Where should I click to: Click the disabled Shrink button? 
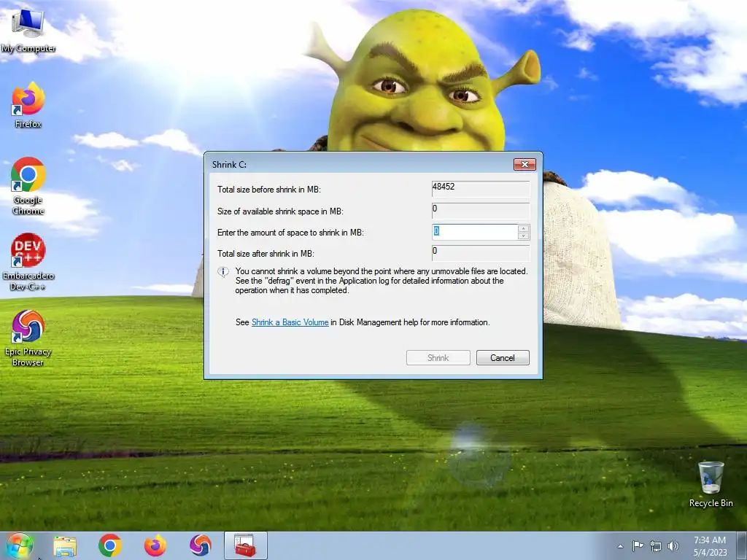(438, 357)
